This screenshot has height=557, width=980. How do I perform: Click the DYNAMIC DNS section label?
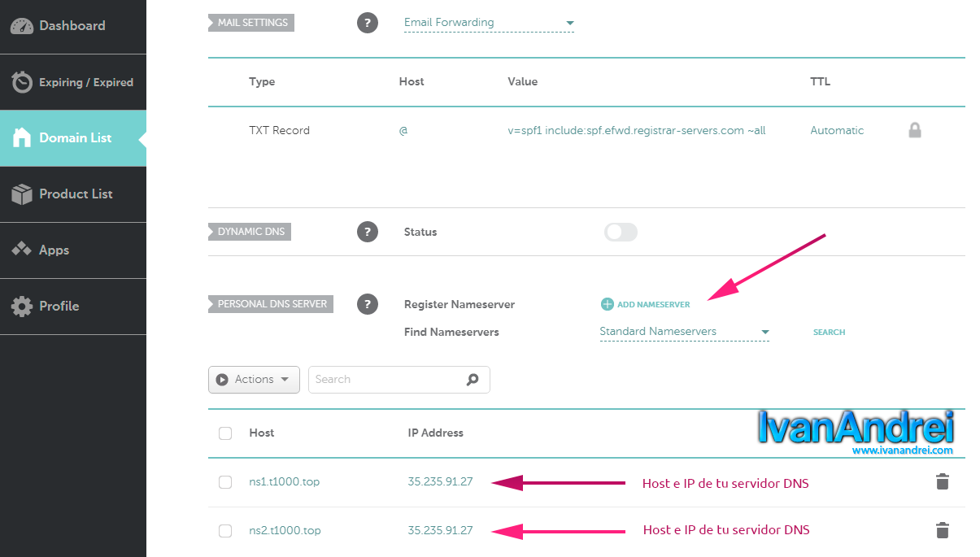pyautogui.click(x=250, y=232)
